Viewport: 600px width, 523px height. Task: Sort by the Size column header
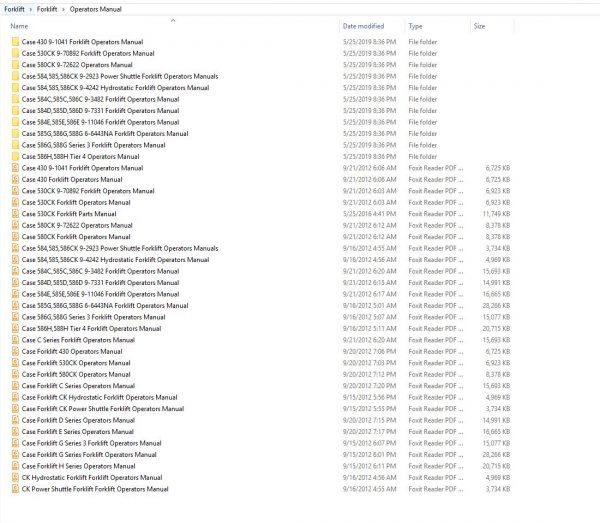(479, 26)
